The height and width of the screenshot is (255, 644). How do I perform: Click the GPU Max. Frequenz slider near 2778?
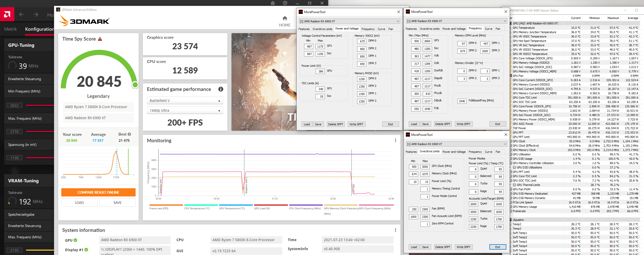point(40,131)
